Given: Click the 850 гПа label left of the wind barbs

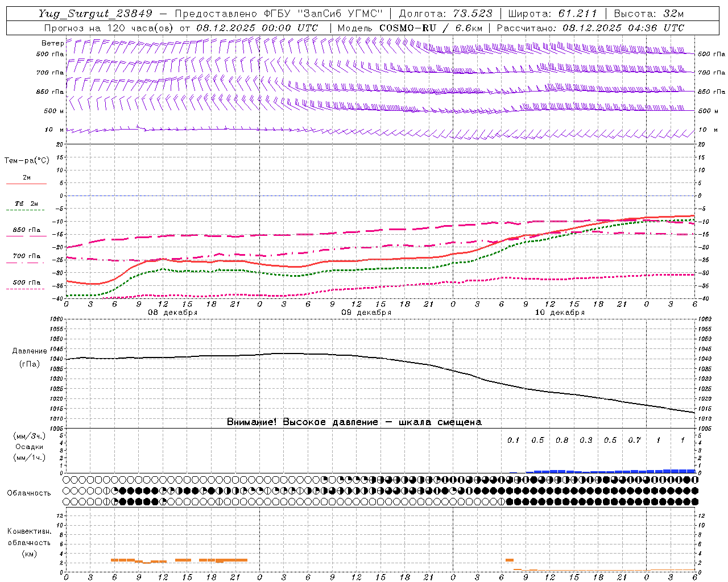Looking at the screenshot, I should click(x=50, y=92).
